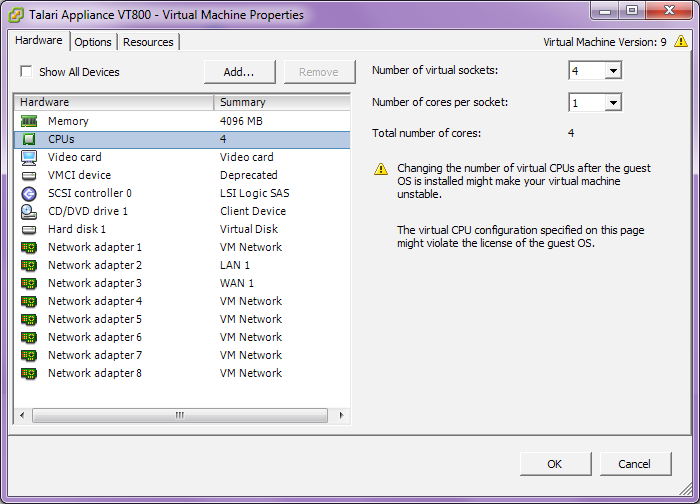700x504 pixels.
Task: Click the Add... button
Action: click(x=239, y=72)
